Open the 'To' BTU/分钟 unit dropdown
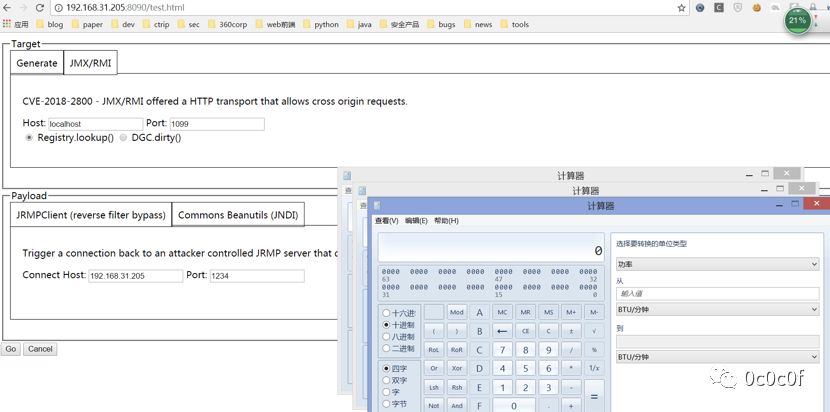The image size is (830, 412). (x=717, y=357)
